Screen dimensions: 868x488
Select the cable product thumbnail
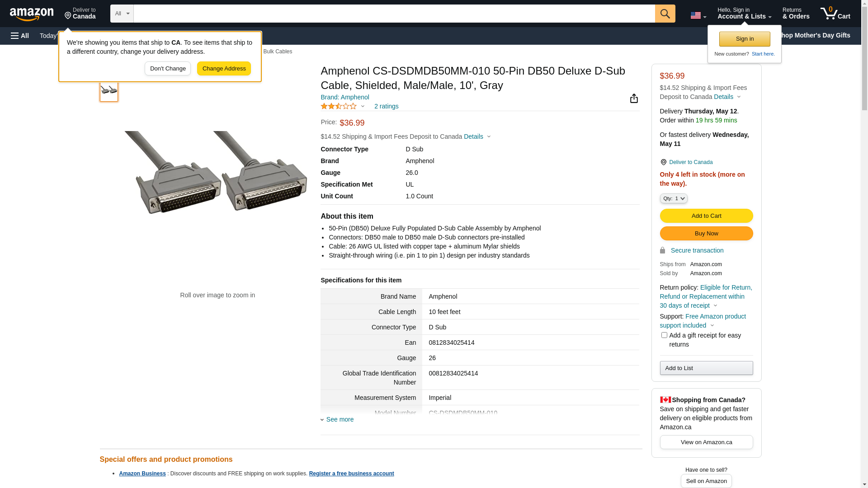tap(109, 90)
